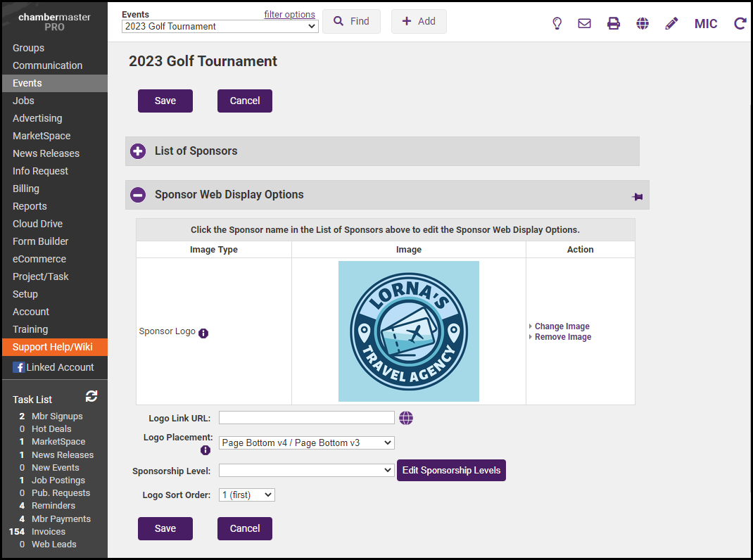Viewport: 753px width, 560px height.
Task: Click the Logo Link URL input field
Action: click(x=307, y=418)
